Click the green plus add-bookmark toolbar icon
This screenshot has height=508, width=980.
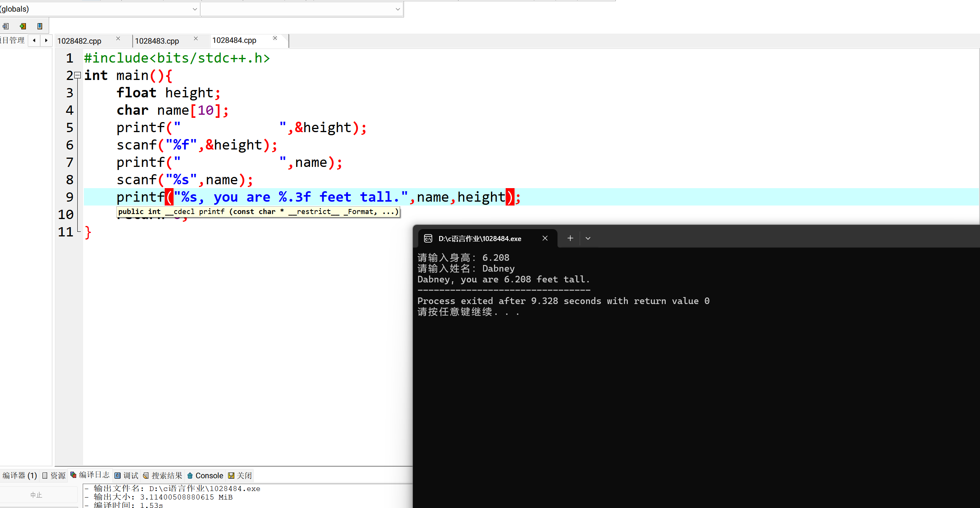[23, 26]
